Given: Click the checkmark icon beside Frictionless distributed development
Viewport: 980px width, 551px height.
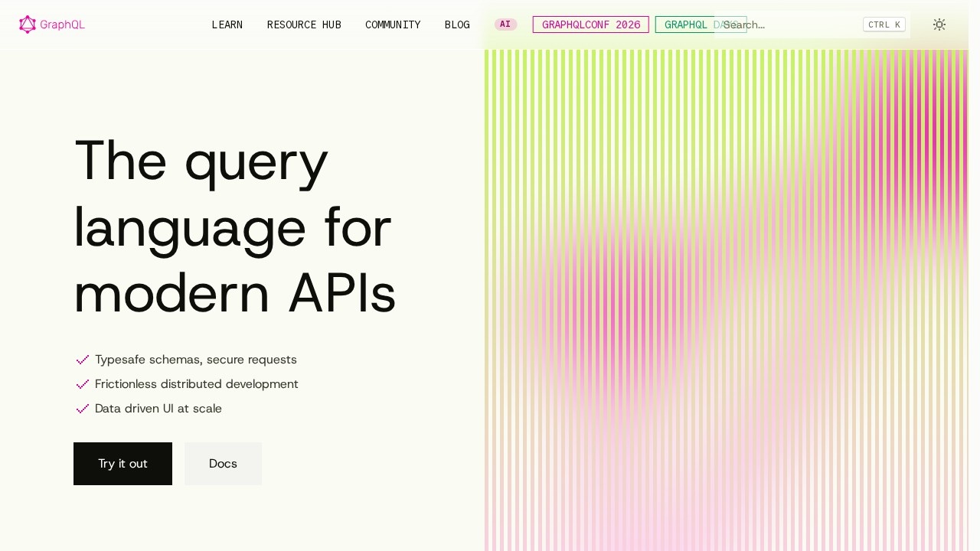Looking at the screenshot, I should point(83,384).
